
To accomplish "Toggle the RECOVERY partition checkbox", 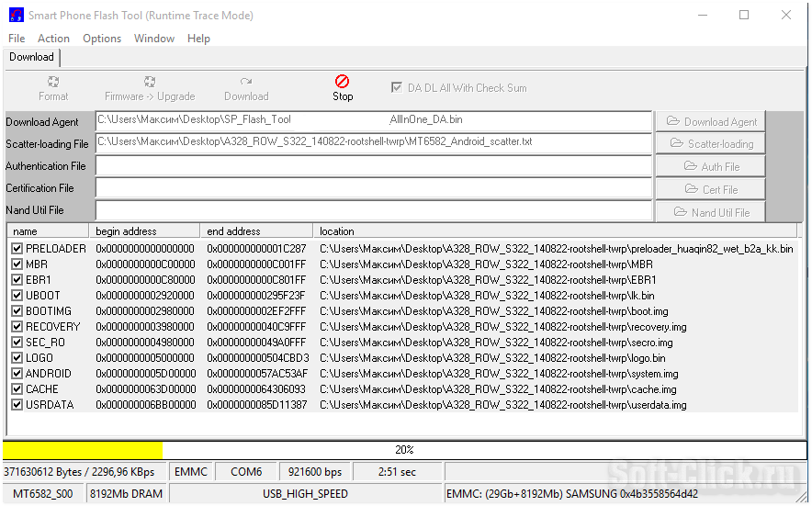I will tap(17, 327).
